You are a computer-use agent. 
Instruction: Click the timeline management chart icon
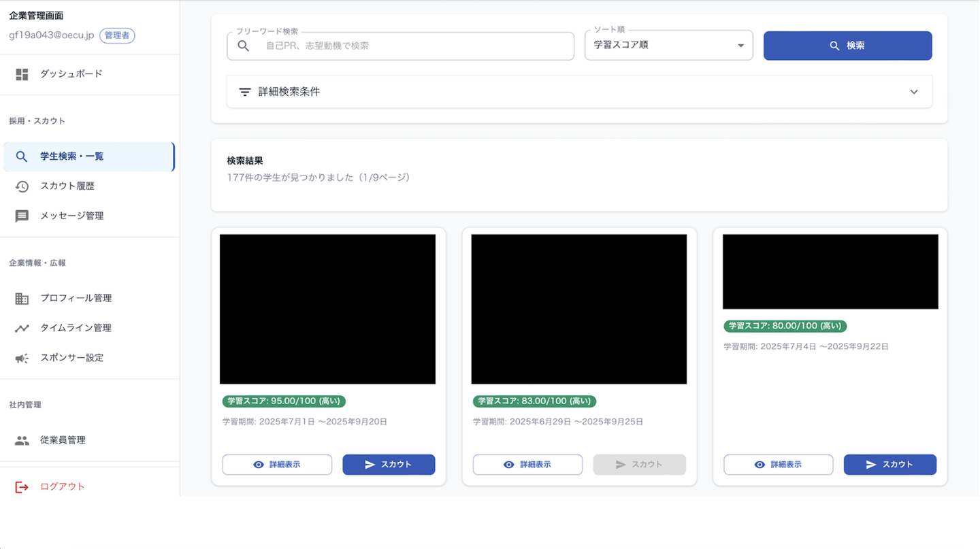22,329
